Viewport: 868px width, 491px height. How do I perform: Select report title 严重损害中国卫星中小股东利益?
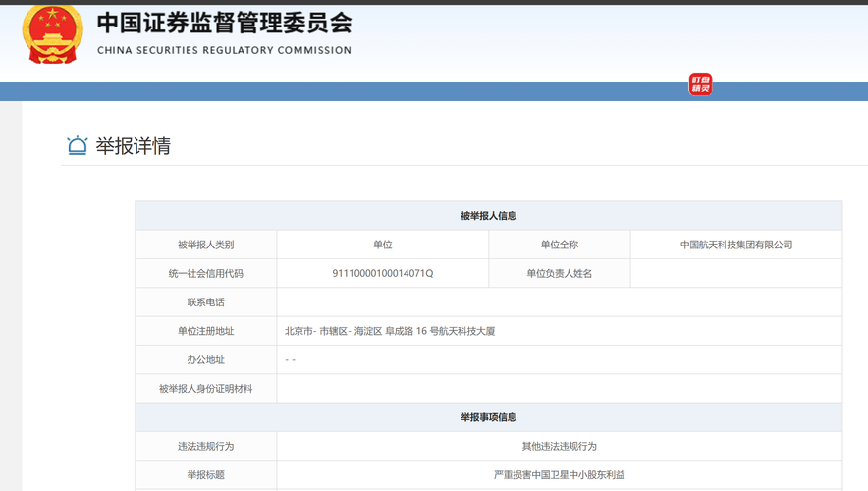tap(559, 475)
